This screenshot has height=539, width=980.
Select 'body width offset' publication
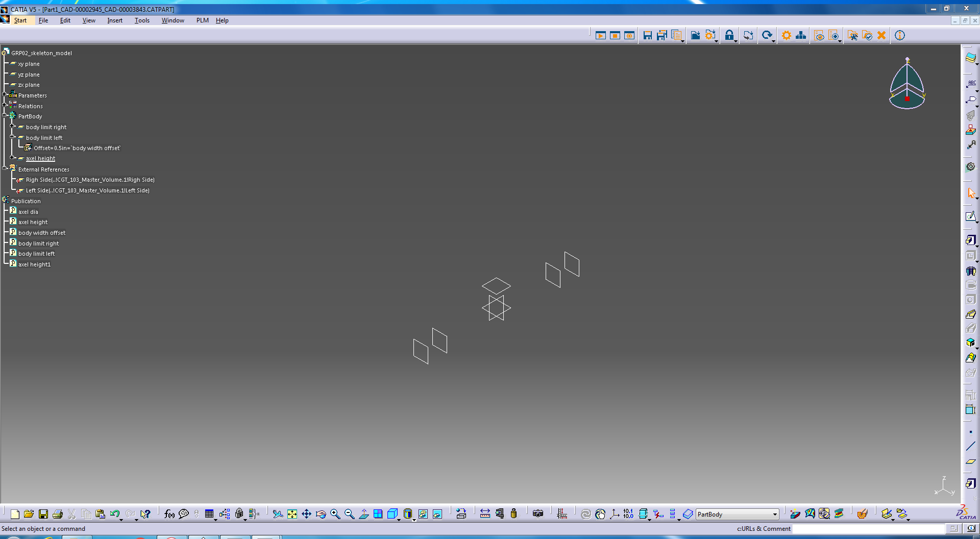(42, 233)
